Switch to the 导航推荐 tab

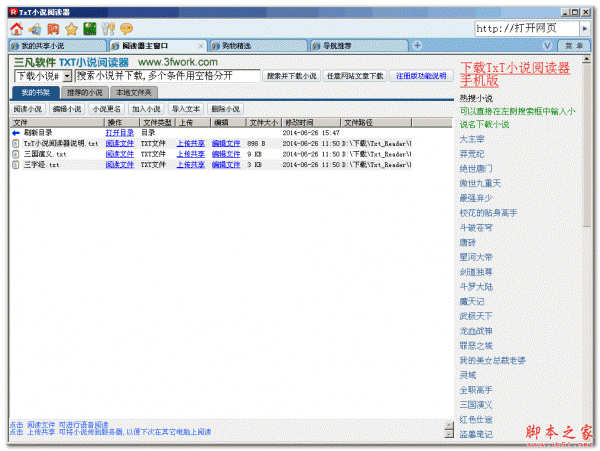pyautogui.click(x=359, y=46)
